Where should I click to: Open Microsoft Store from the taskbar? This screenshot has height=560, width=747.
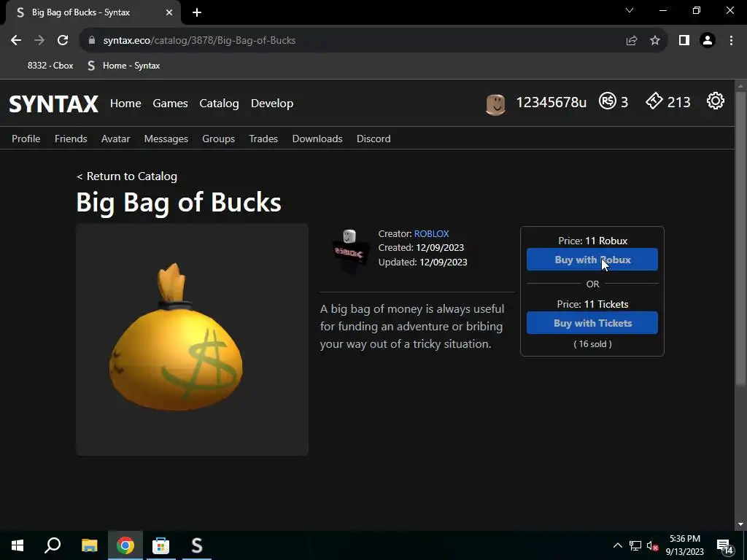tap(161, 545)
